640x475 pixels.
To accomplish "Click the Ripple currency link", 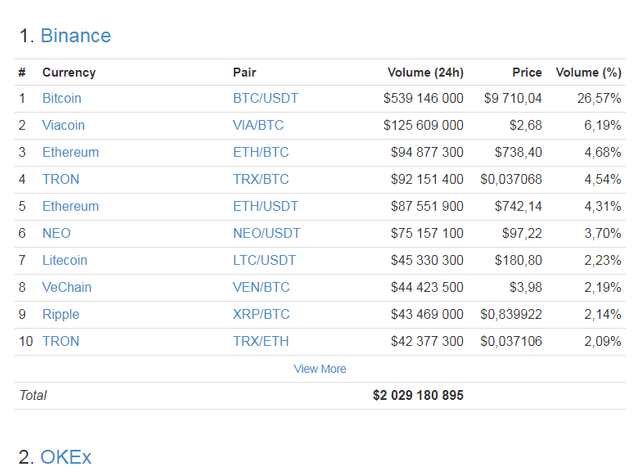I will 60,314.
